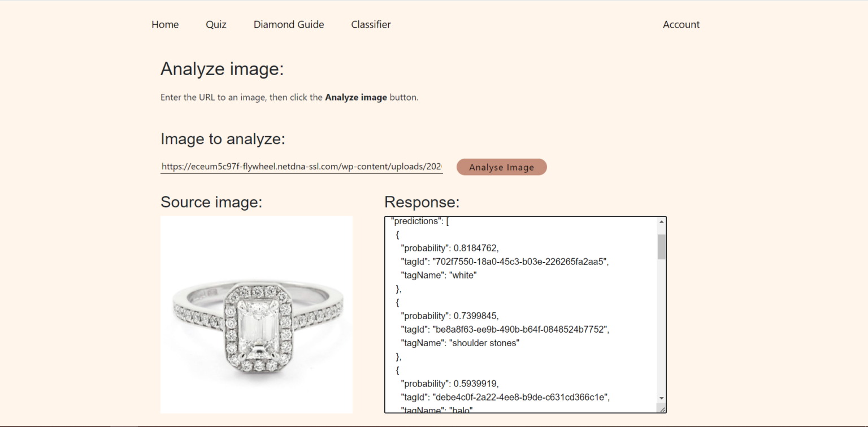Image resolution: width=868 pixels, height=427 pixels.
Task: Click the "Response:" heading
Action: coord(422,202)
